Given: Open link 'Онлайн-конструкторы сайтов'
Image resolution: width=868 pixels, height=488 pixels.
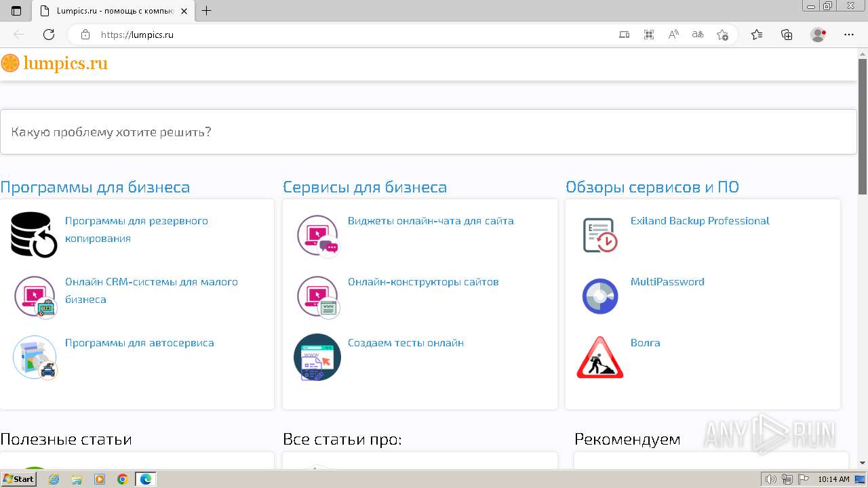Looking at the screenshot, I should pyautogui.click(x=423, y=282).
